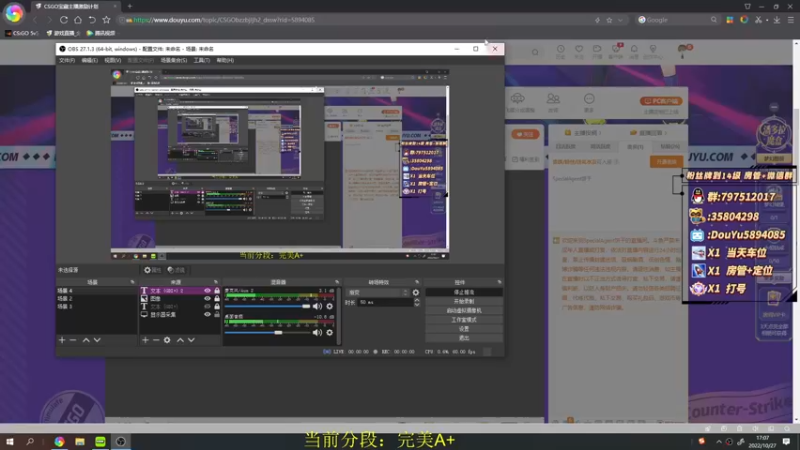Enable Studio Mode from controls
Viewport: 800px width, 450px height.
[x=464, y=320]
